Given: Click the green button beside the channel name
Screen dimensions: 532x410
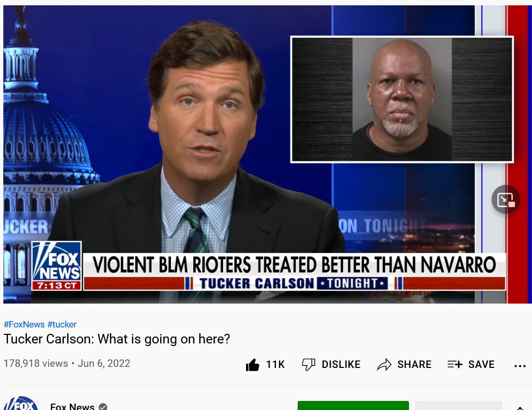Looking at the screenshot, I should 353,405.
